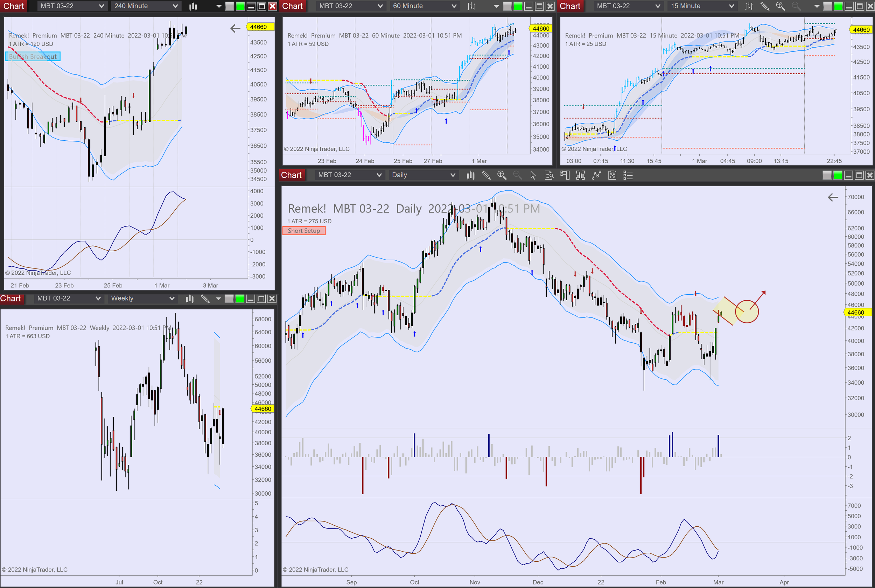
Task: Click zoom in magnifier on Daily chart
Action: pos(502,175)
